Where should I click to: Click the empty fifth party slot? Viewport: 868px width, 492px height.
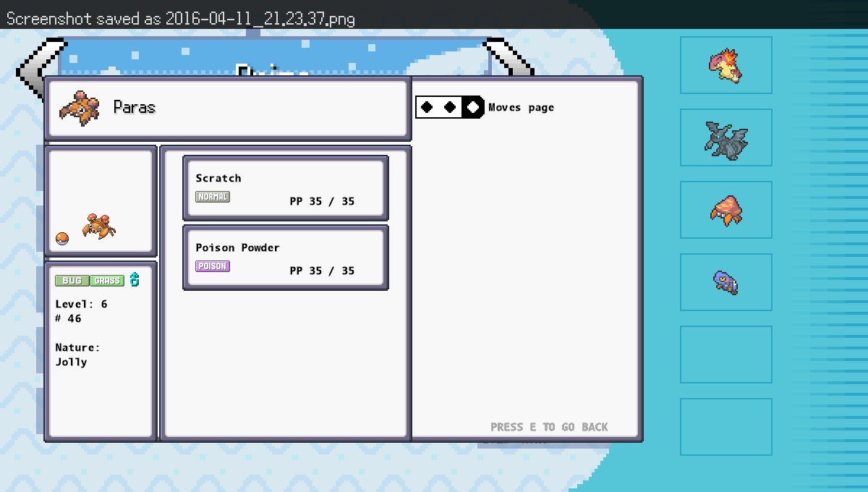coord(726,355)
